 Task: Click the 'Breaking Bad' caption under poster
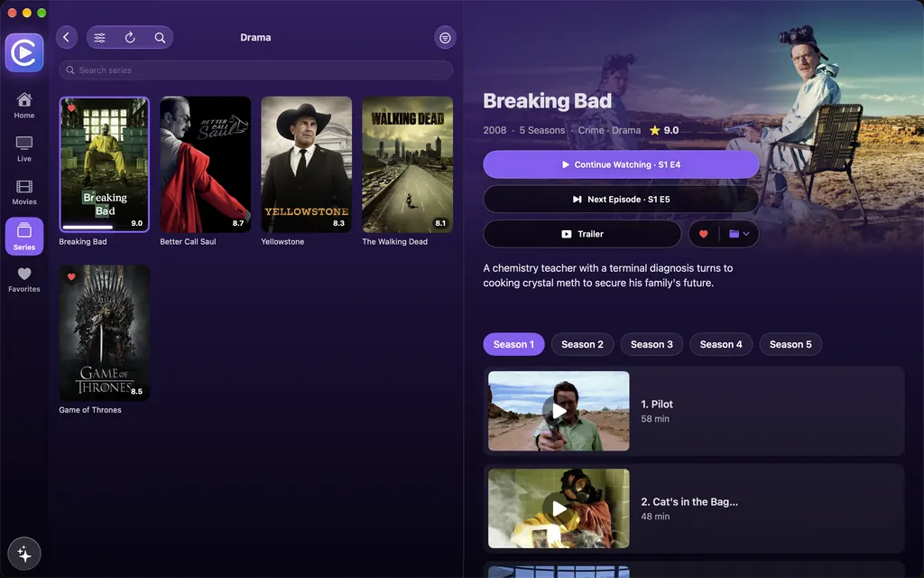[83, 242]
